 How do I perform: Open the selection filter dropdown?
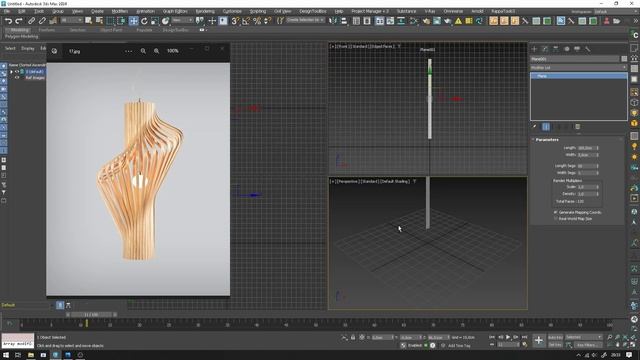(71, 20)
